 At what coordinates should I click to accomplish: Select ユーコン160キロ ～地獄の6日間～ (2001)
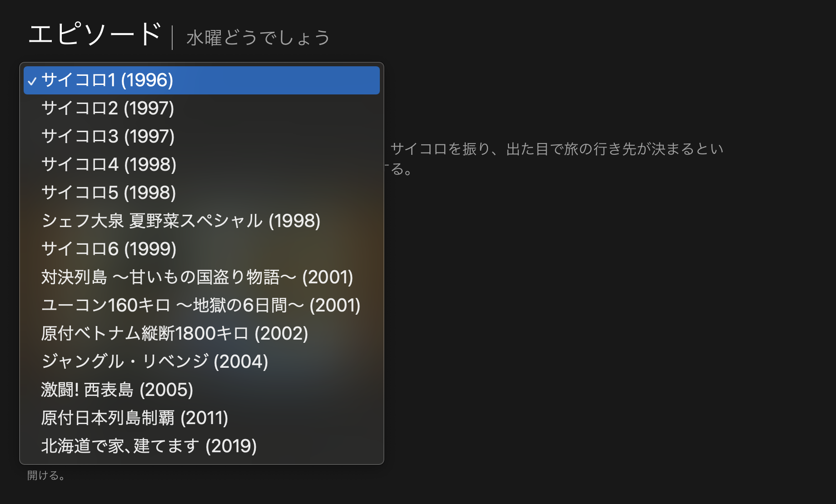click(x=202, y=306)
